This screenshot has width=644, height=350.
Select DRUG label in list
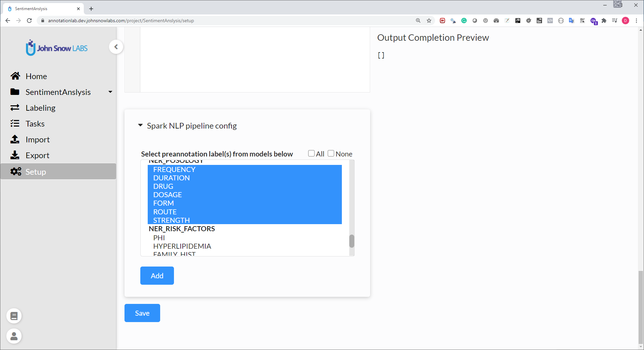pyautogui.click(x=245, y=186)
